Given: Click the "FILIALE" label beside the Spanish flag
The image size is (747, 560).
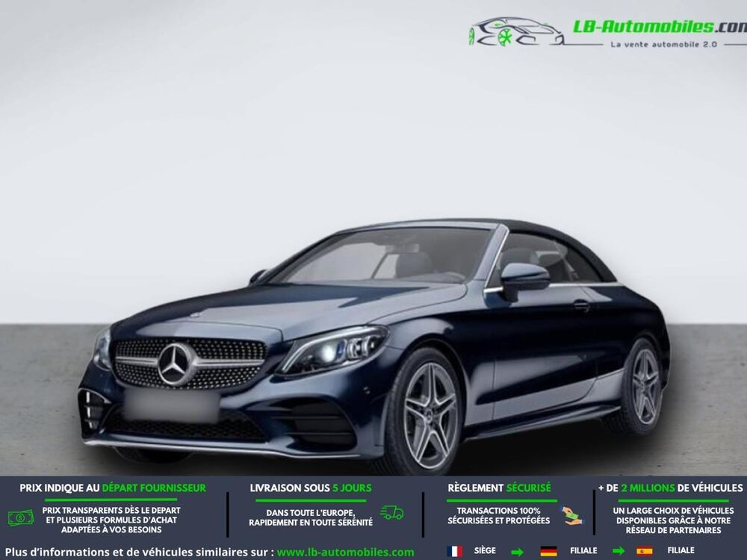Looking at the screenshot, I should click(681, 550).
